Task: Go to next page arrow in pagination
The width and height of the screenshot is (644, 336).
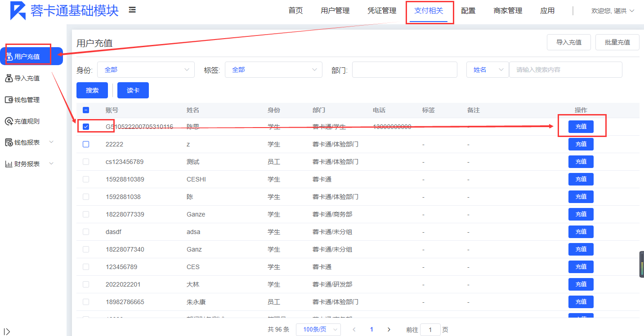Action: pos(389,329)
